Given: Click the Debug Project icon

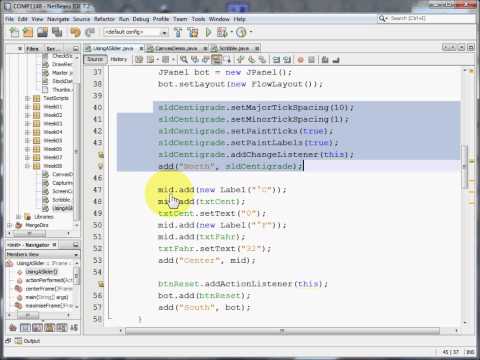Looking at the screenshot, I should pyautogui.click(x=221, y=32).
